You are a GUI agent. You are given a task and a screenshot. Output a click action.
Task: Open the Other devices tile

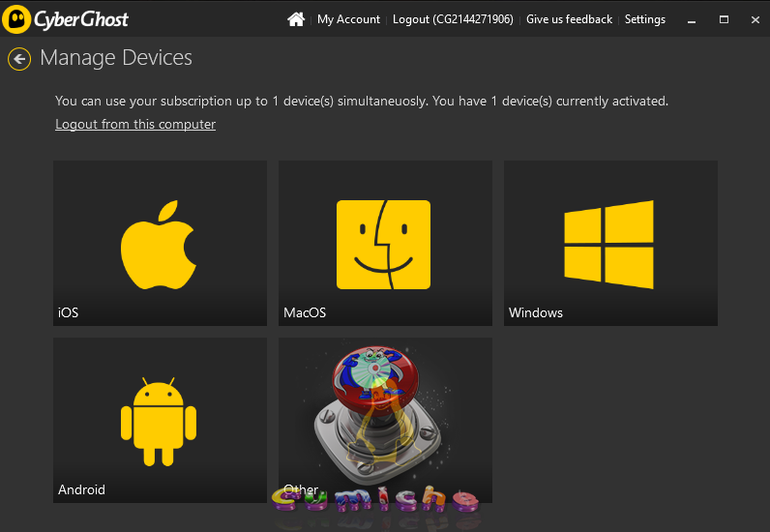[386, 420]
